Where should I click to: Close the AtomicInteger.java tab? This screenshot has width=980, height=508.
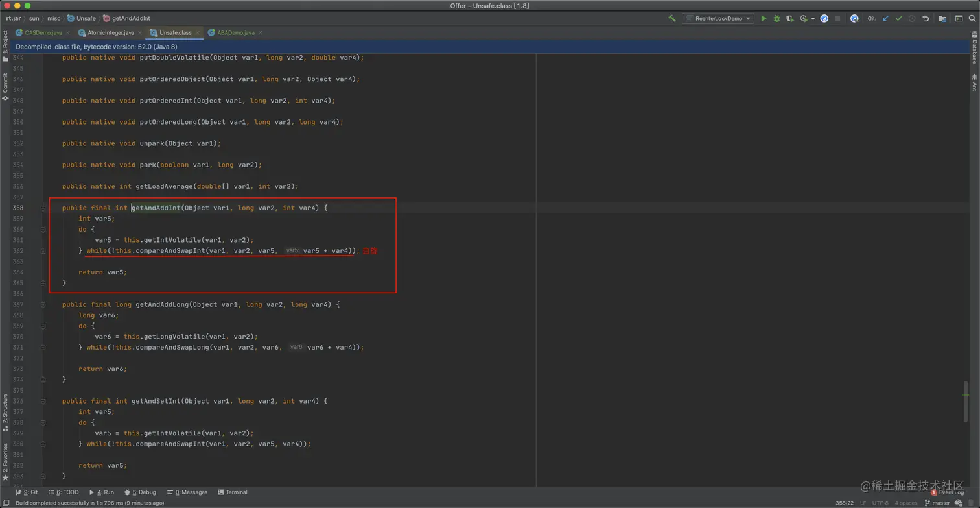pyautogui.click(x=140, y=32)
